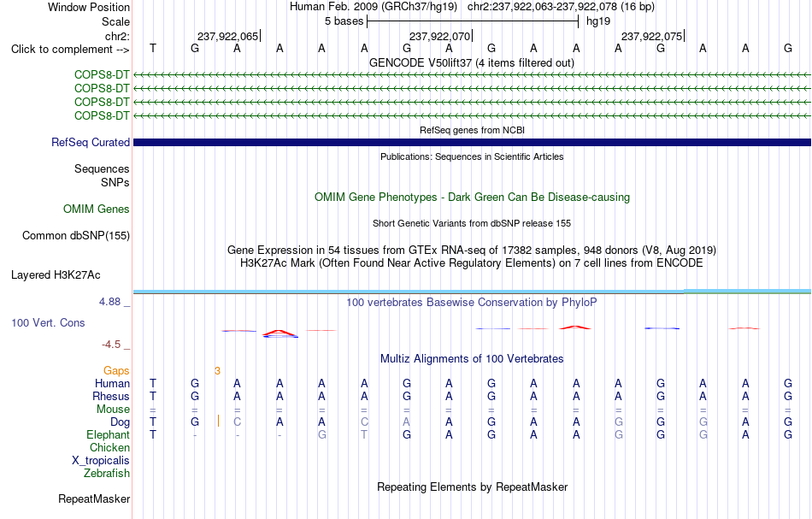Click the 'Click to complement -->' label
Screen dimensions: 812x519
point(70,50)
